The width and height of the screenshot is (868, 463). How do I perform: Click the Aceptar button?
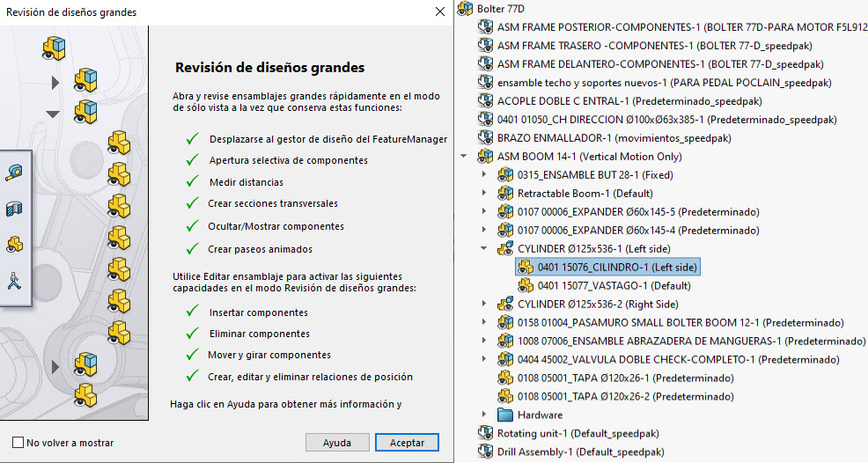[x=407, y=443]
